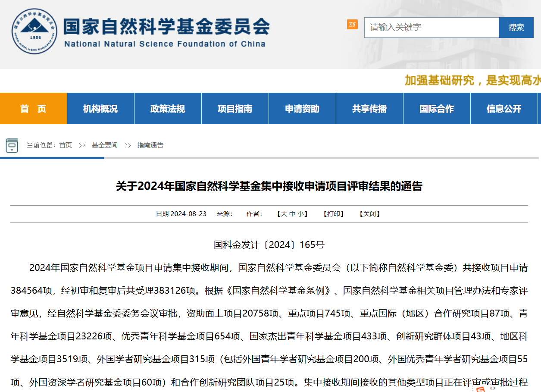Screen dimensions: 541x392
Task: Select the 共享传播 navigation item
Action: [x=369, y=109]
